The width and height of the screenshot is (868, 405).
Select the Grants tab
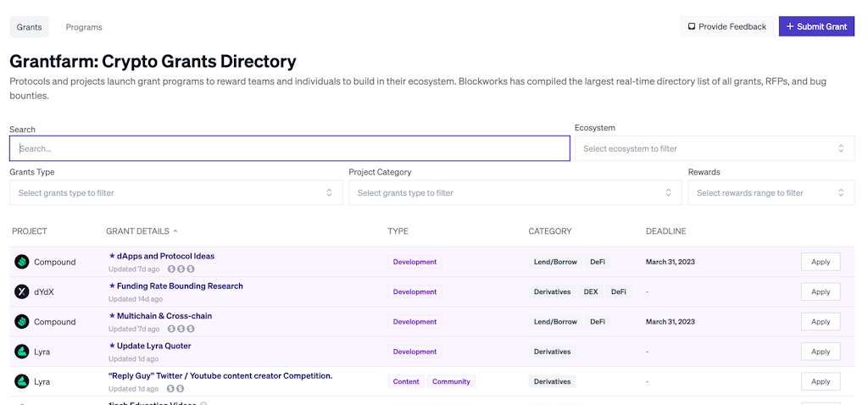[x=30, y=27]
